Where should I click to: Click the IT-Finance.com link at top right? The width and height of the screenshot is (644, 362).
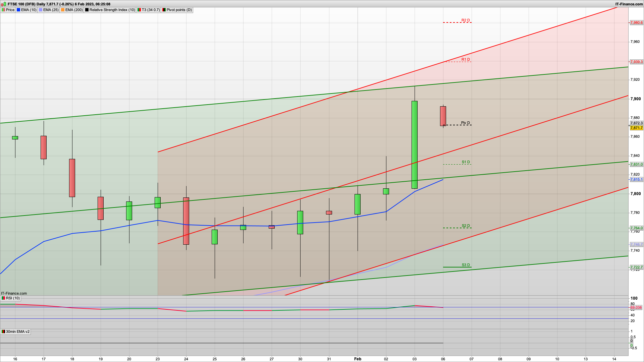(x=629, y=4)
